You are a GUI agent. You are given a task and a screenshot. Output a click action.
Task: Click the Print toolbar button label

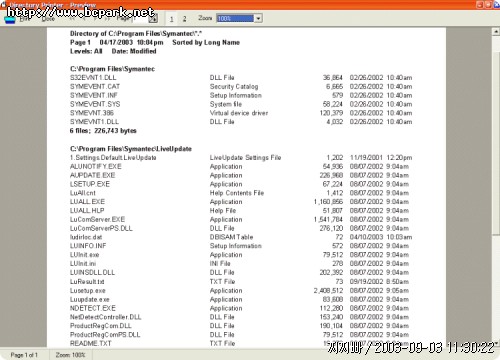pyautogui.click(x=25, y=19)
